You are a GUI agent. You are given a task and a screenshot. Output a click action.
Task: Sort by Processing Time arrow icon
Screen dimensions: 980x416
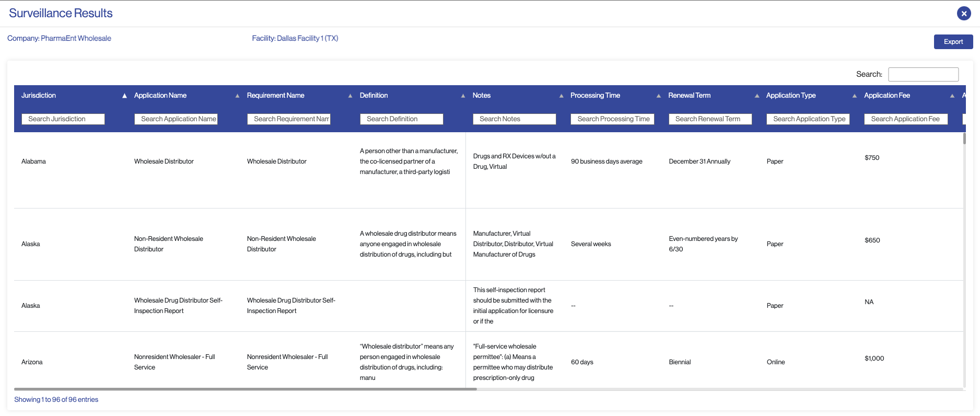[x=659, y=96]
